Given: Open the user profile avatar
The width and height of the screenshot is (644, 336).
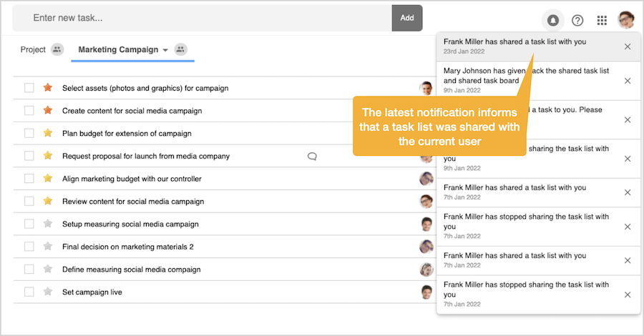Looking at the screenshot, I should click(x=626, y=20).
